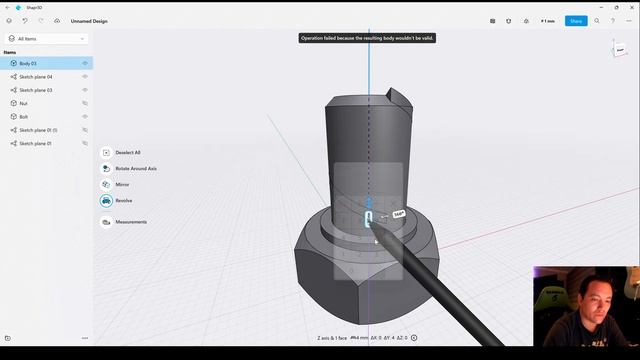Screen dimensions: 640x360
Task: Click the Unnamed Design title
Action: [89, 21]
